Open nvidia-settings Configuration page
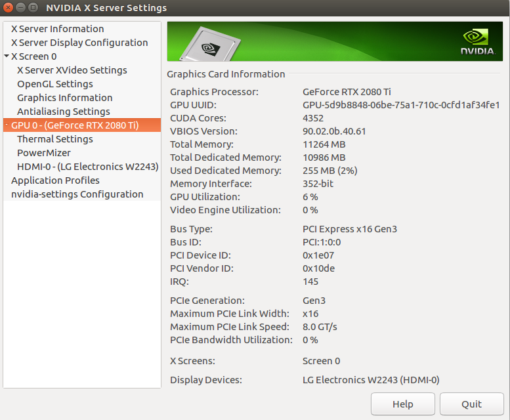Screen dimensions: 510x420 (x=77, y=194)
